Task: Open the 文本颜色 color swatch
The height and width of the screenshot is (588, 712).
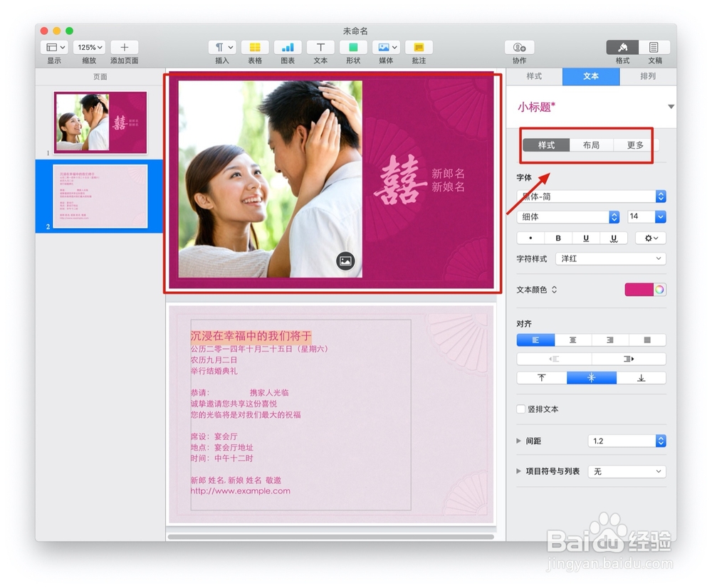Action: click(639, 289)
